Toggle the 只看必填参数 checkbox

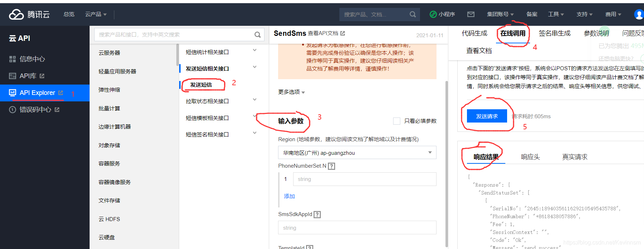[x=397, y=121]
